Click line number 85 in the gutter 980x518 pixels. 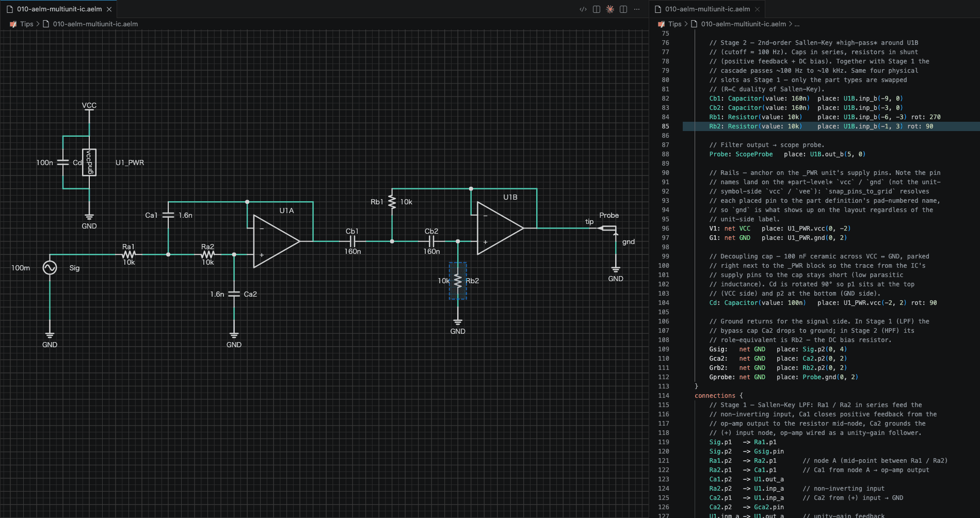665,126
